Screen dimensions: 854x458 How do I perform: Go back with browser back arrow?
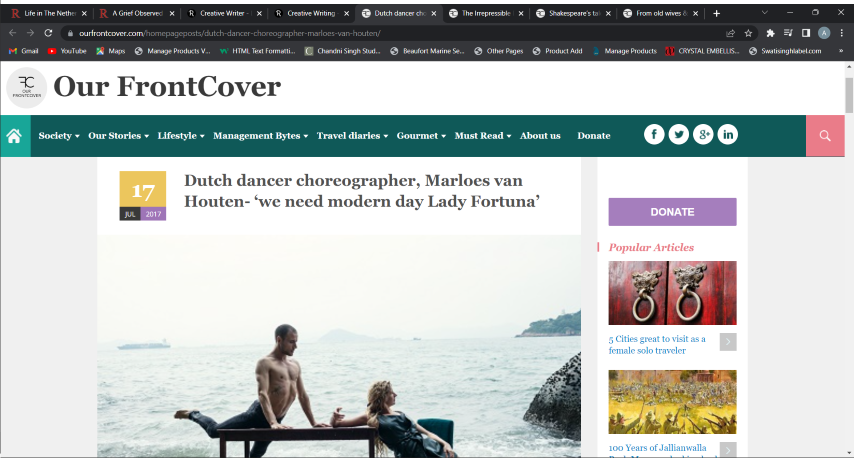point(13,33)
